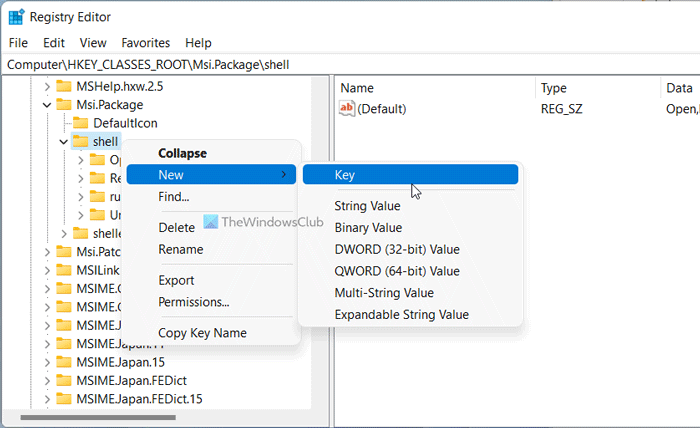The height and width of the screenshot is (428, 700).
Task: Expand the MSIME.Japan.15 chevron
Action: (47, 362)
